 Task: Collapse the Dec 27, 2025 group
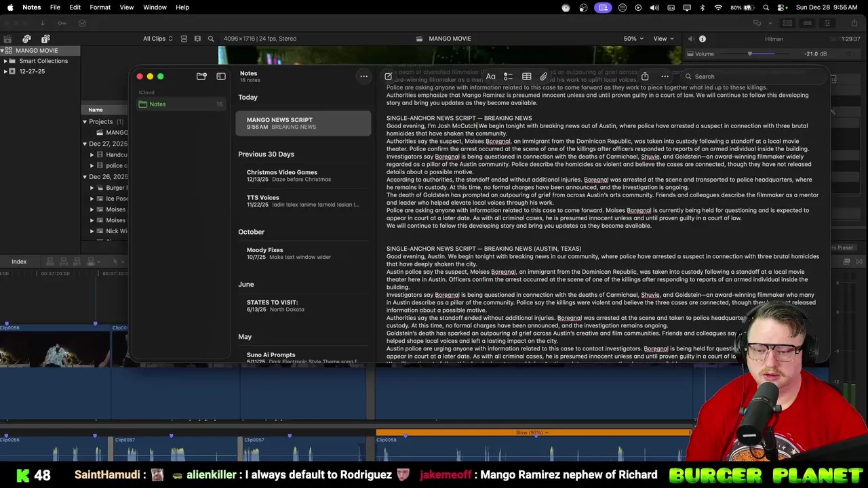pos(85,144)
